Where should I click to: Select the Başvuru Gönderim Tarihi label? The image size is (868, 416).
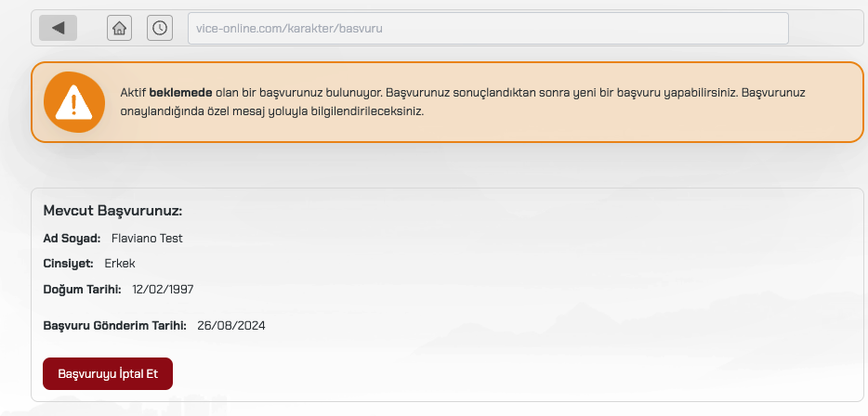pyautogui.click(x=115, y=325)
